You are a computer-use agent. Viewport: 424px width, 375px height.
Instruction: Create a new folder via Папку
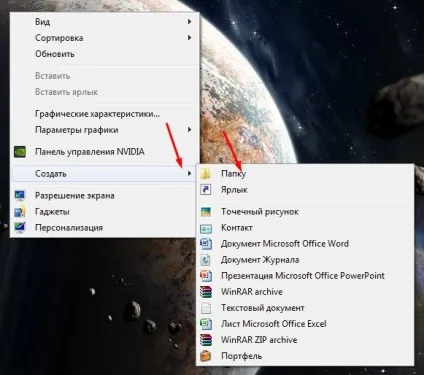click(x=305, y=174)
